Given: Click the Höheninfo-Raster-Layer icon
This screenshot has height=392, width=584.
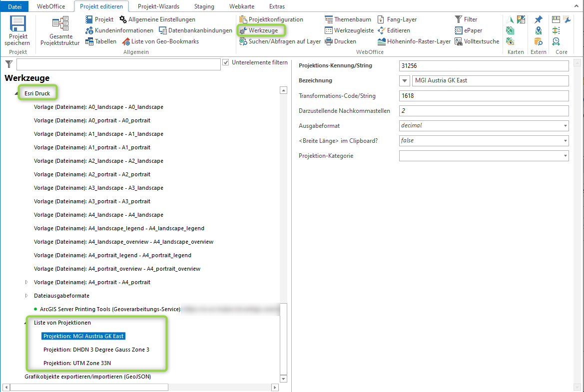Looking at the screenshot, I should click(x=382, y=41).
